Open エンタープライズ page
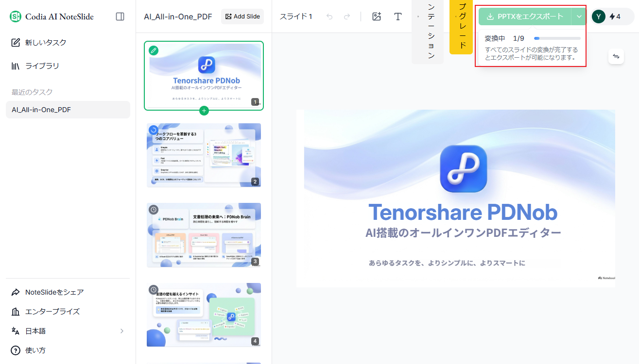The width and height of the screenshot is (639, 364). click(x=68, y=312)
